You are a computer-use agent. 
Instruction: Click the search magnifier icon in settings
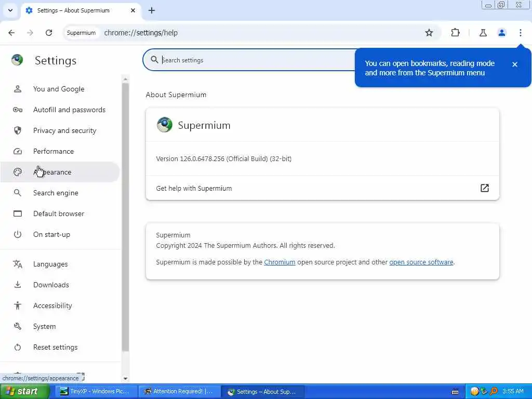(x=154, y=60)
